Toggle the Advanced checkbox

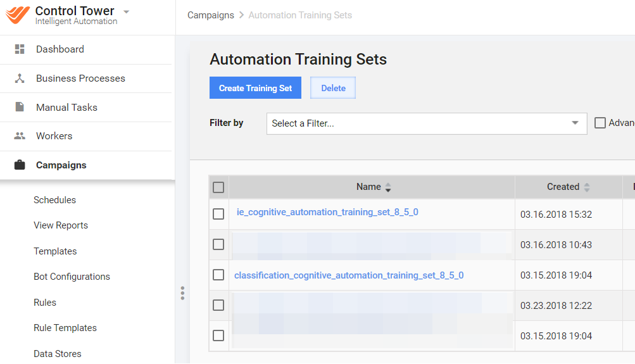tap(600, 123)
